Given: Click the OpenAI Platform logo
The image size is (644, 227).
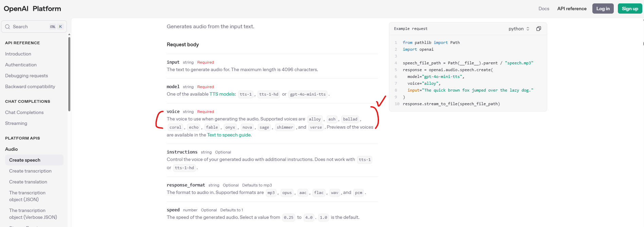Looking at the screenshot, I should pos(32,9).
